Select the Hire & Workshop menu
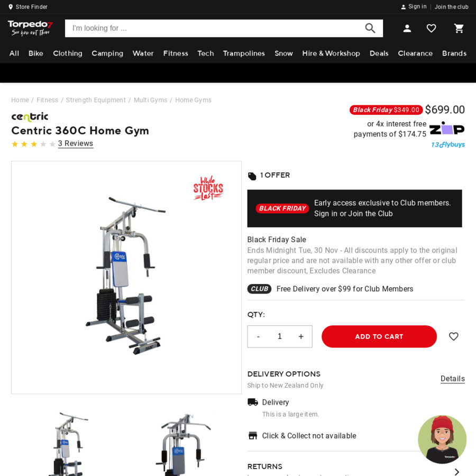The width and height of the screenshot is (476, 476). [331, 53]
